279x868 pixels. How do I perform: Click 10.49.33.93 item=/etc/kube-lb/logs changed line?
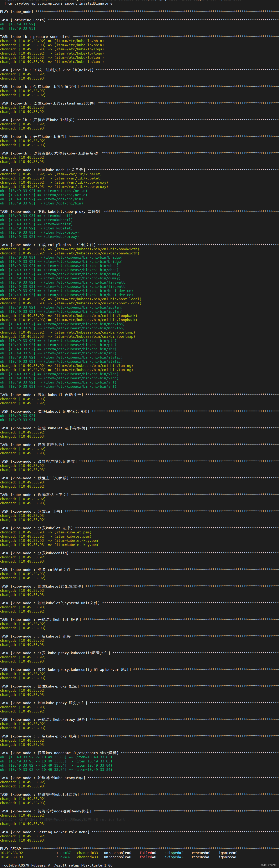(52, 49)
